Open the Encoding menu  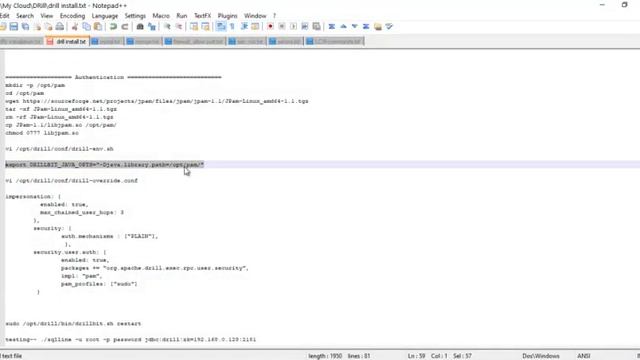(x=72, y=16)
